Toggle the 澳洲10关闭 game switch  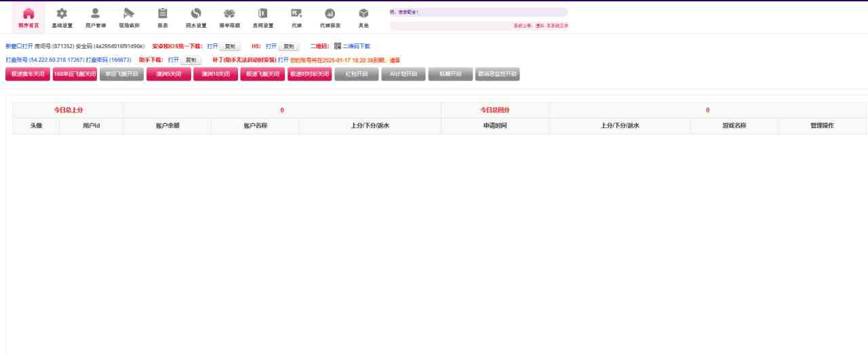(x=216, y=75)
